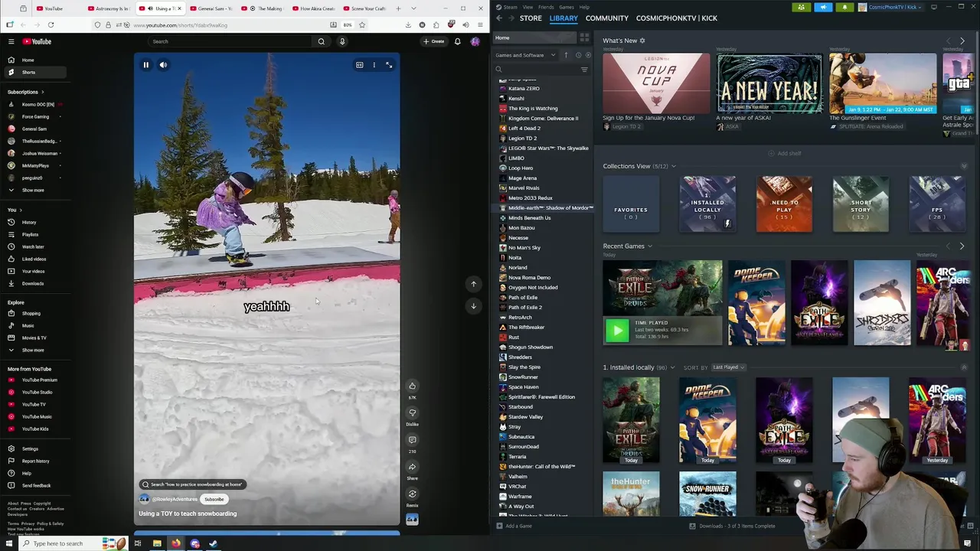Mute the Short using the volume icon
The height and width of the screenshot is (551, 980).
pos(163,65)
